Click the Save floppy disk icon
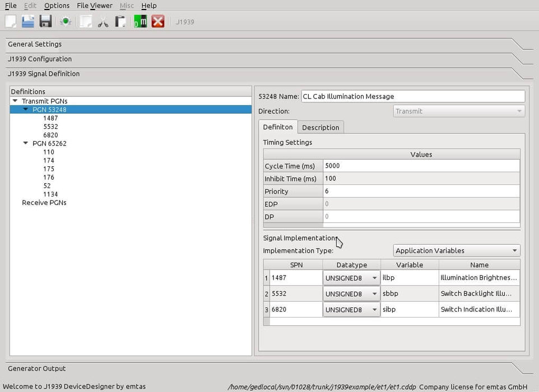This screenshot has width=539, height=392. tap(45, 22)
